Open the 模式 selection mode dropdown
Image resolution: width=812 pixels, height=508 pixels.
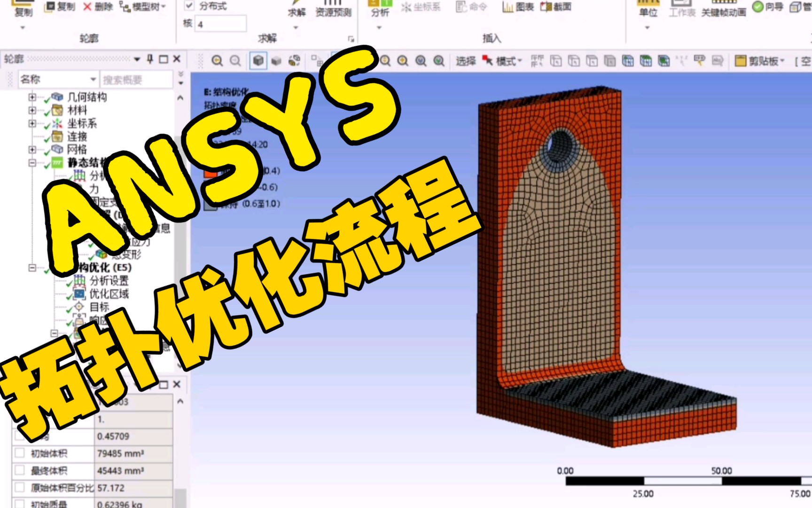point(520,61)
